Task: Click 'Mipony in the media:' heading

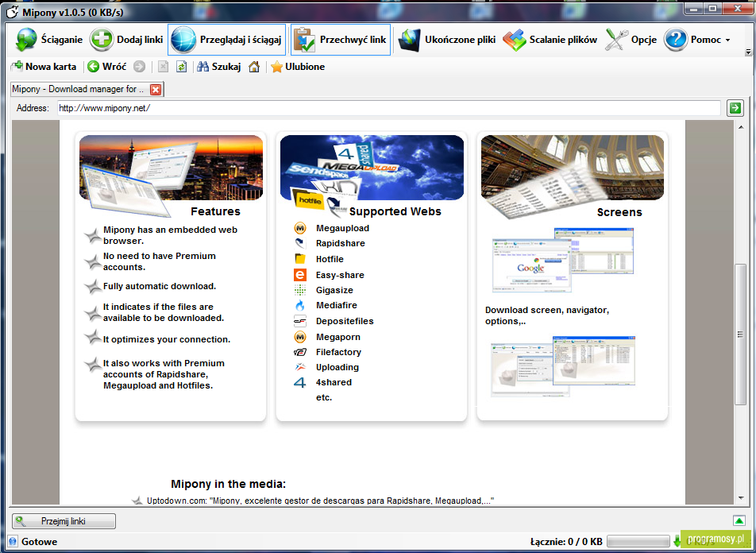Action: tap(228, 484)
